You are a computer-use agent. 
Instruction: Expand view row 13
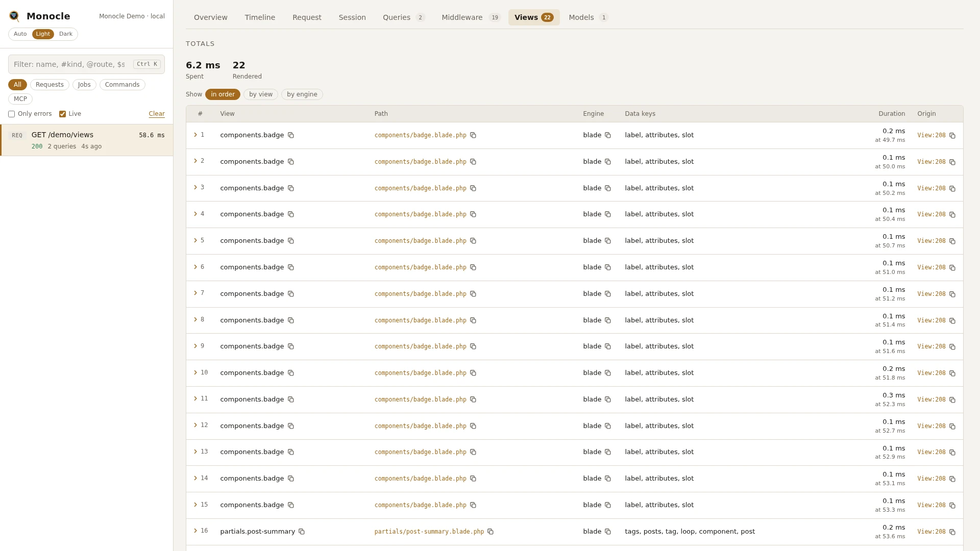[195, 452]
